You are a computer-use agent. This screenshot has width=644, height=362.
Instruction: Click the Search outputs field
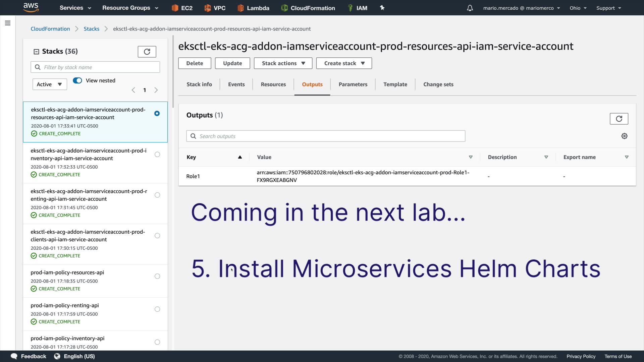[325, 136]
